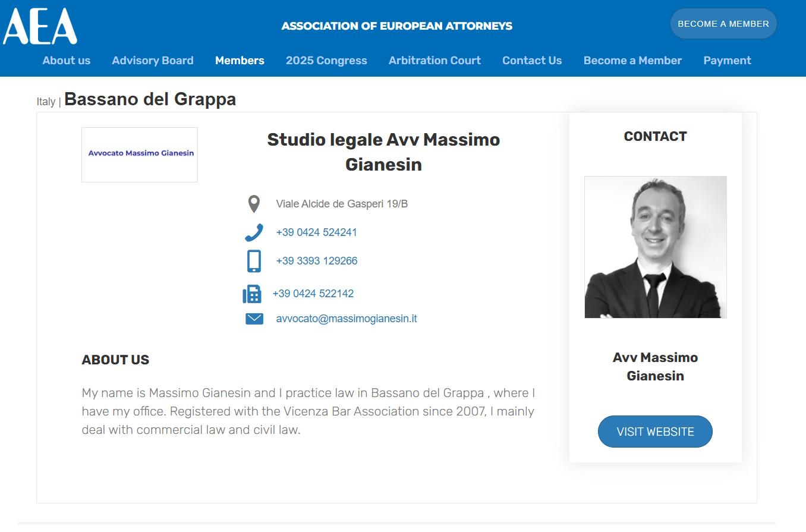Click the AEA logo
Image resolution: width=806 pixels, height=532 pixels.
click(x=40, y=25)
